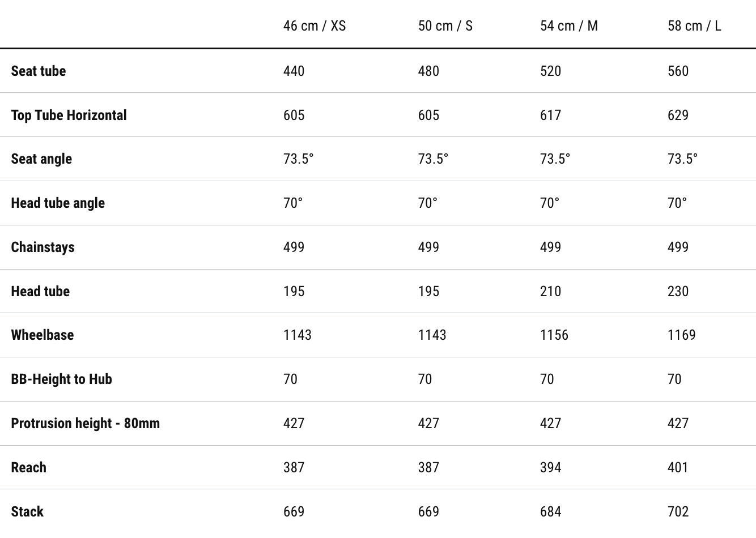This screenshot has height=538, width=756.
Task: Select the 'Stack' row label
Action: coord(27,511)
